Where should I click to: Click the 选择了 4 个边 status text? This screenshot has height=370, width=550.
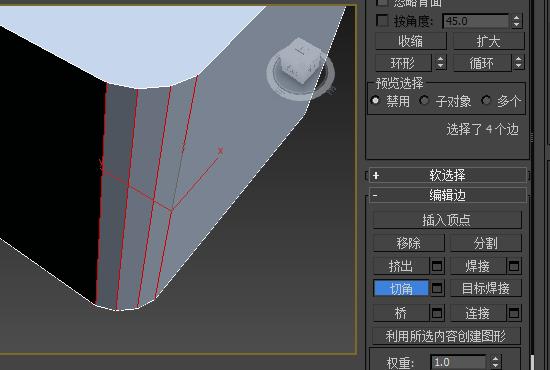pos(483,129)
